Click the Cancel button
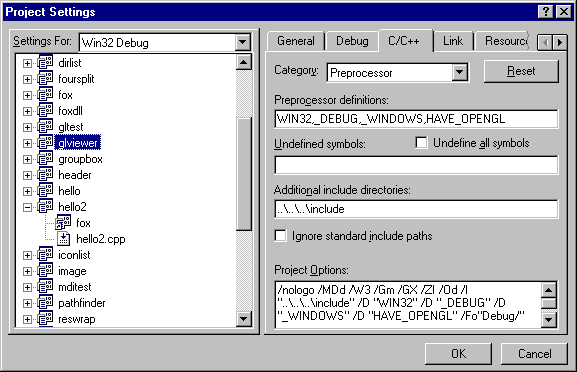 pos(534,354)
